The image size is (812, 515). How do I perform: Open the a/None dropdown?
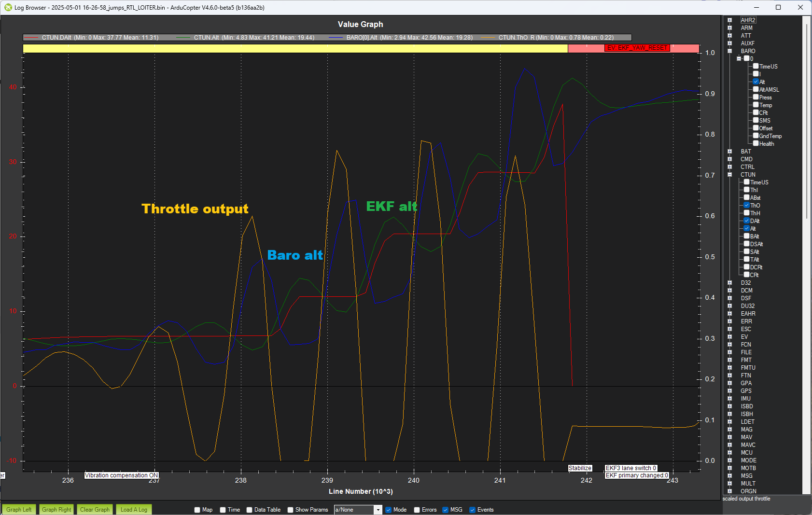[x=358, y=510]
